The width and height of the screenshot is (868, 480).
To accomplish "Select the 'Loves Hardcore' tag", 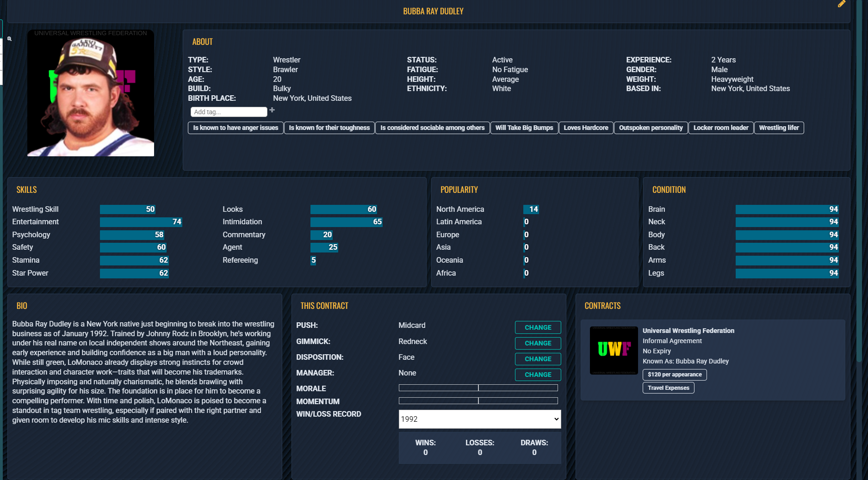I will [586, 128].
